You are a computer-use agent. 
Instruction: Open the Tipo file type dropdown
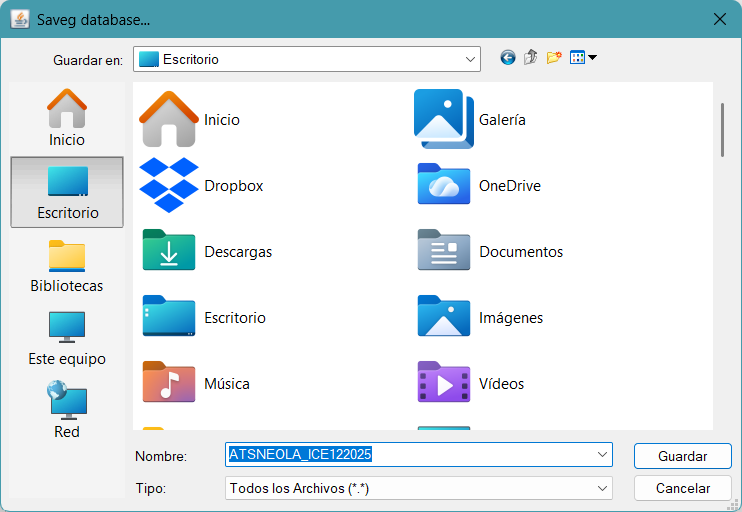pyautogui.click(x=602, y=488)
